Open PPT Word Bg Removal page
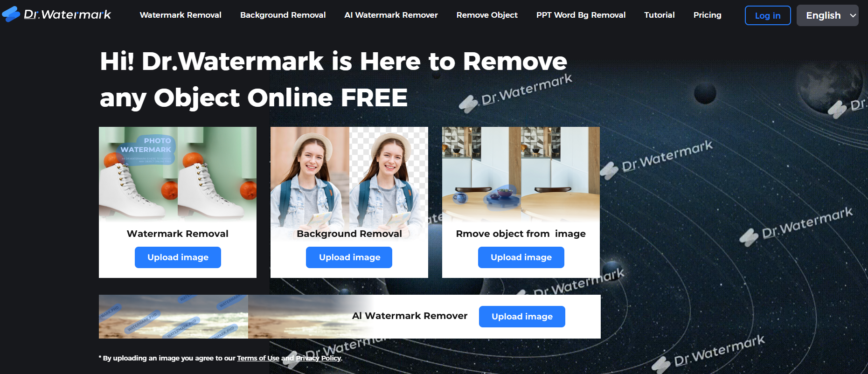Image resolution: width=868 pixels, height=374 pixels. point(581,15)
